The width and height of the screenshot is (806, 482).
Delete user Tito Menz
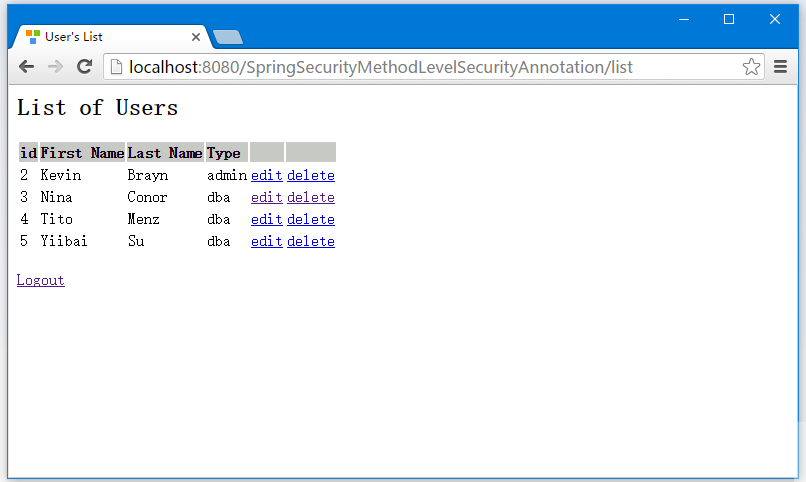point(311,219)
